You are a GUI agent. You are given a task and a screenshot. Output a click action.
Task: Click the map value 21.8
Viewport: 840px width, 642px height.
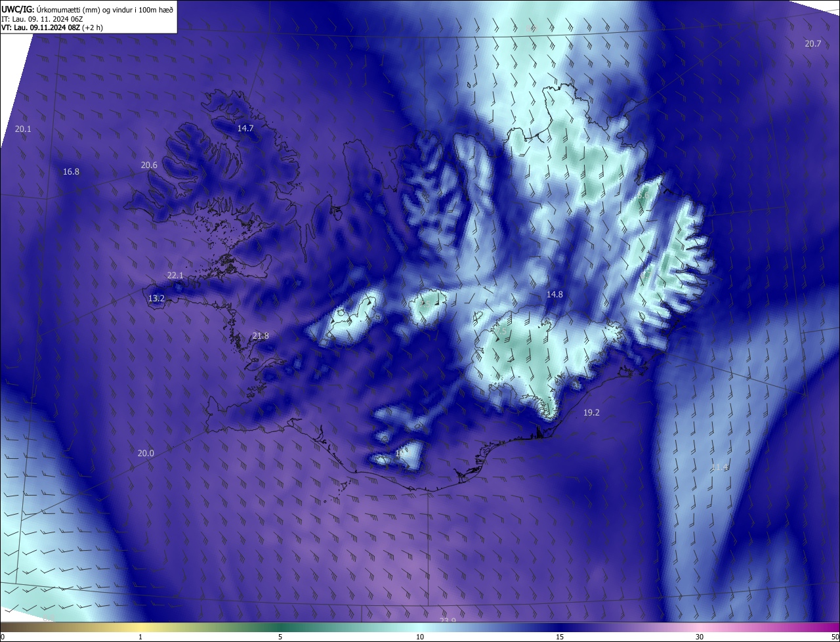(261, 336)
